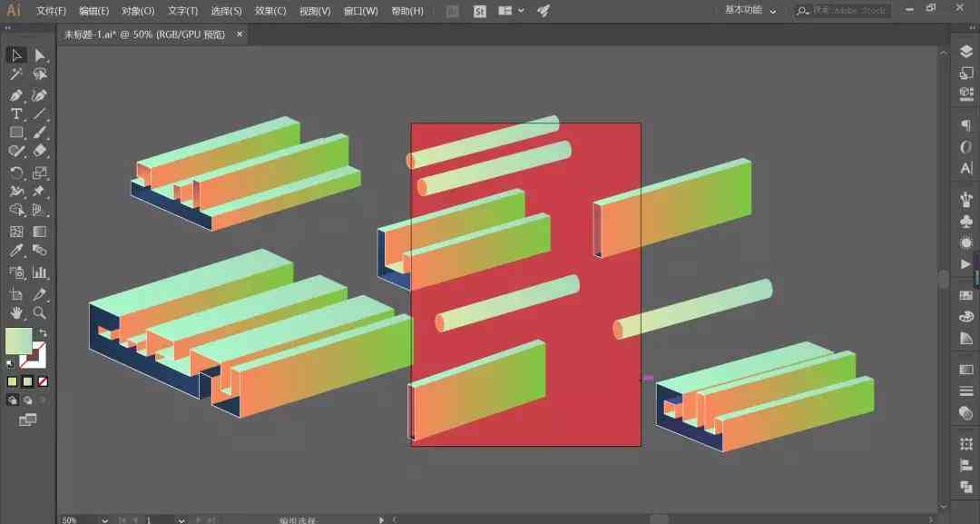Select the Rotate tool
This screenshot has height=524, width=980.
click(x=16, y=173)
